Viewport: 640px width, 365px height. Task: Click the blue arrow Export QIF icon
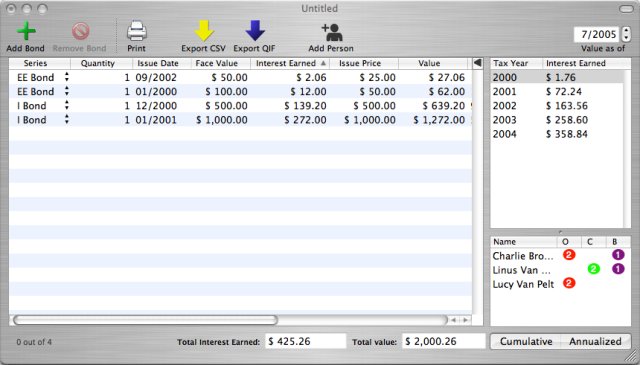tap(255, 31)
